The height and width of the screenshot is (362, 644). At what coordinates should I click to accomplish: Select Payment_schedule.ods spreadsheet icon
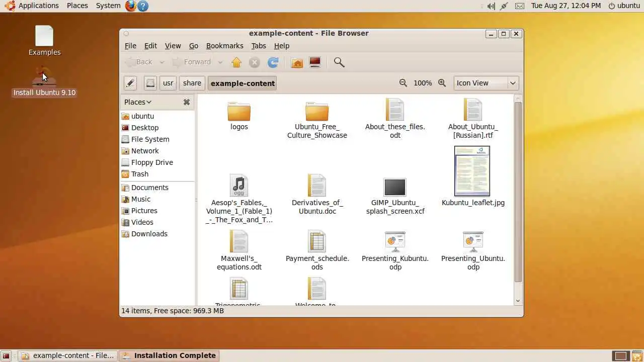(x=317, y=241)
